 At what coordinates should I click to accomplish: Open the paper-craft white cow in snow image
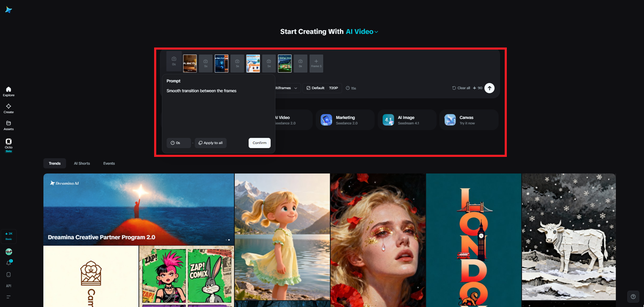pyautogui.click(x=569, y=237)
